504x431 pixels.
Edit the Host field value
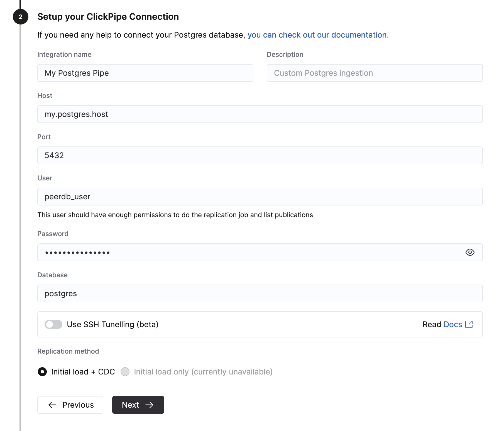click(x=260, y=114)
